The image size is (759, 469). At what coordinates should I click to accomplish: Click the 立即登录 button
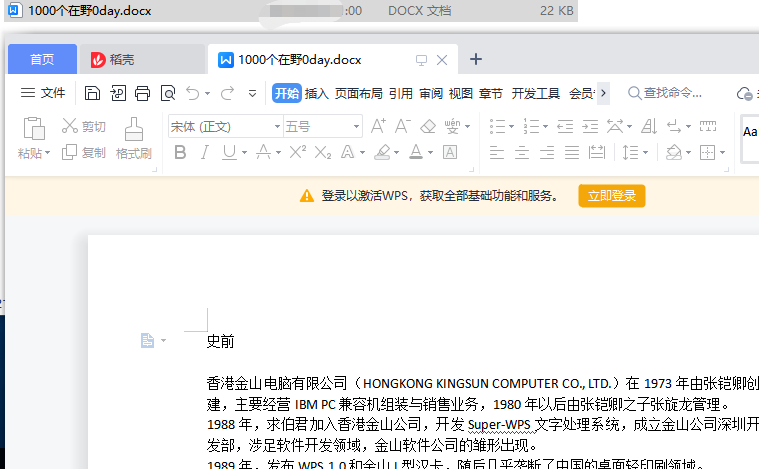click(x=612, y=196)
